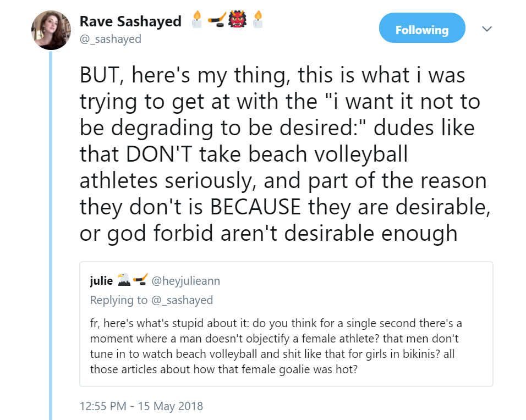526x420 pixels.
Task: Click the hockey stick emoji beside julie's name
Action: click(140, 281)
